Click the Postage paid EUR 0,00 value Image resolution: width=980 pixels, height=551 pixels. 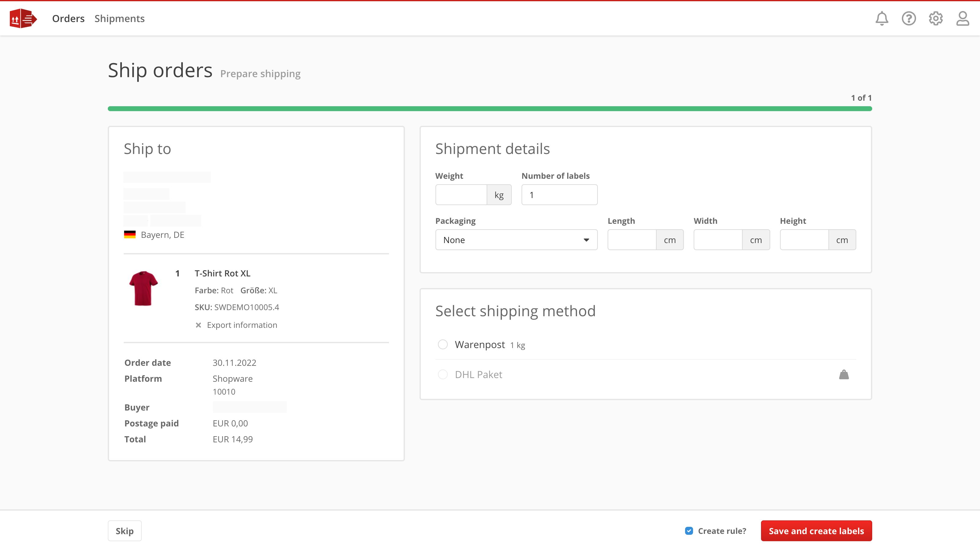[x=230, y=423]
